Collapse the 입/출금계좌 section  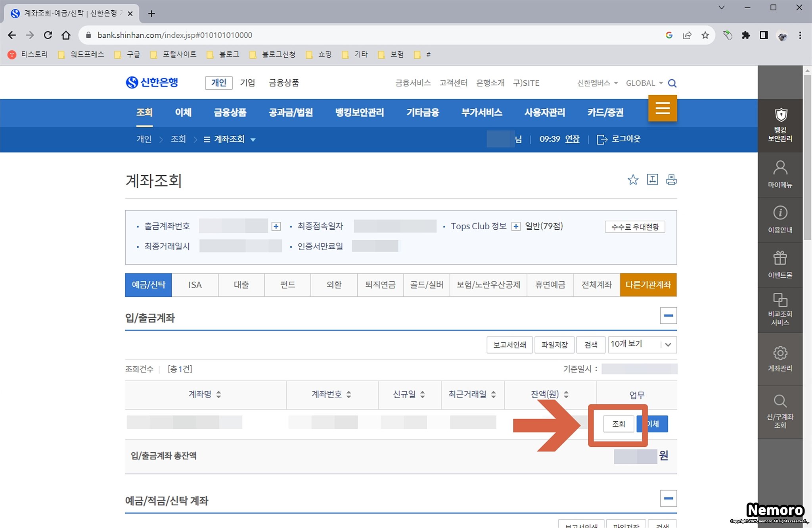[x=668, y=316]
